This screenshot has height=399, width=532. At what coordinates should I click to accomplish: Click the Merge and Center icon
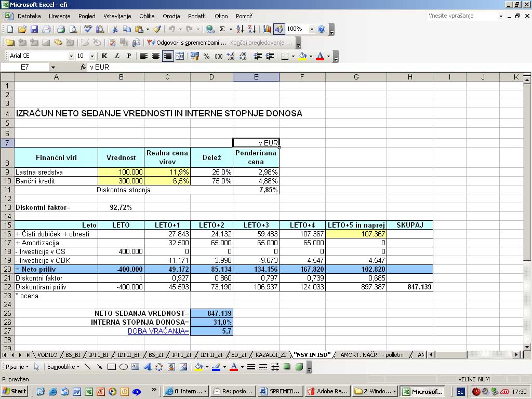tap(180, 56)
